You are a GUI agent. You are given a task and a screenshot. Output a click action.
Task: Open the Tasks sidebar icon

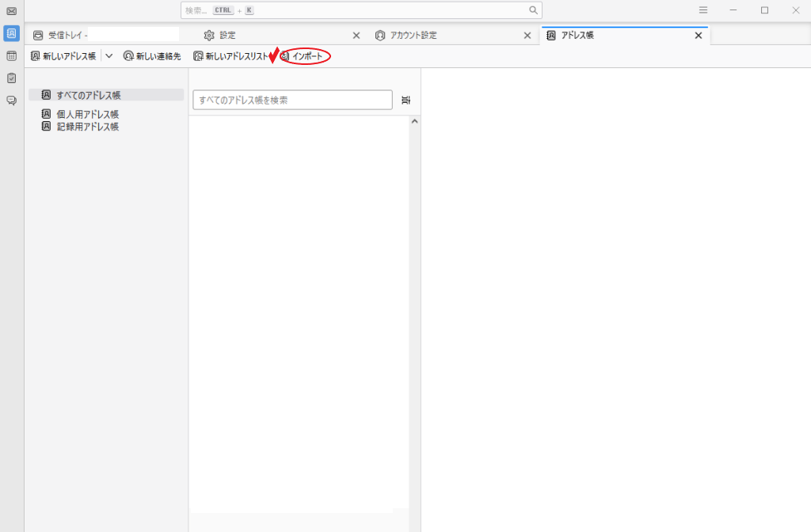click(11, 78)
